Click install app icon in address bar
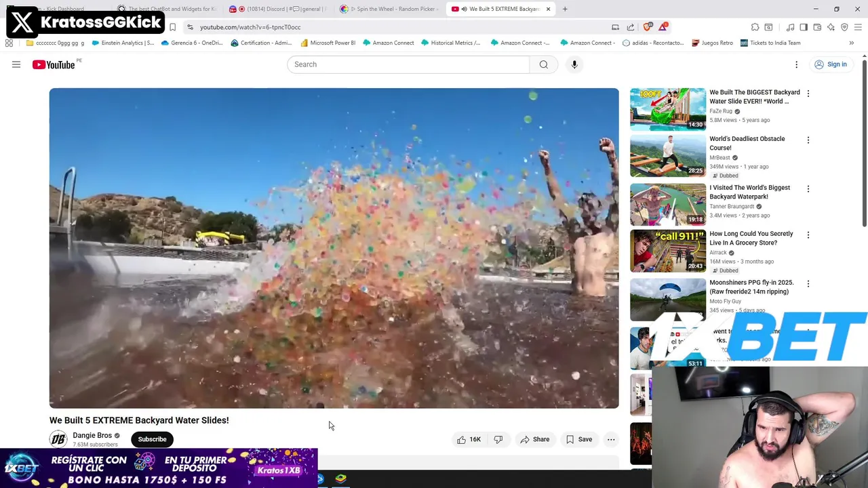This screenshot has height=488, width=868. tap(615, 27)
